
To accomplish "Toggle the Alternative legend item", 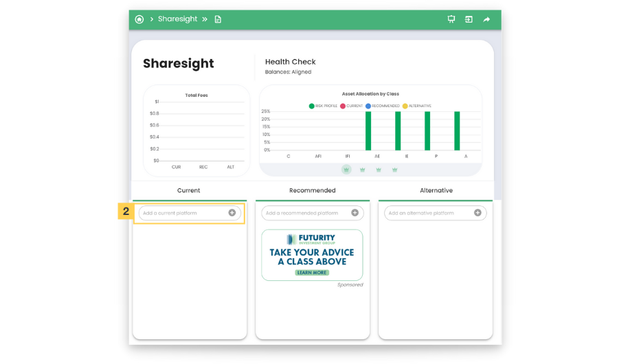I will click(x=417, y=106).
